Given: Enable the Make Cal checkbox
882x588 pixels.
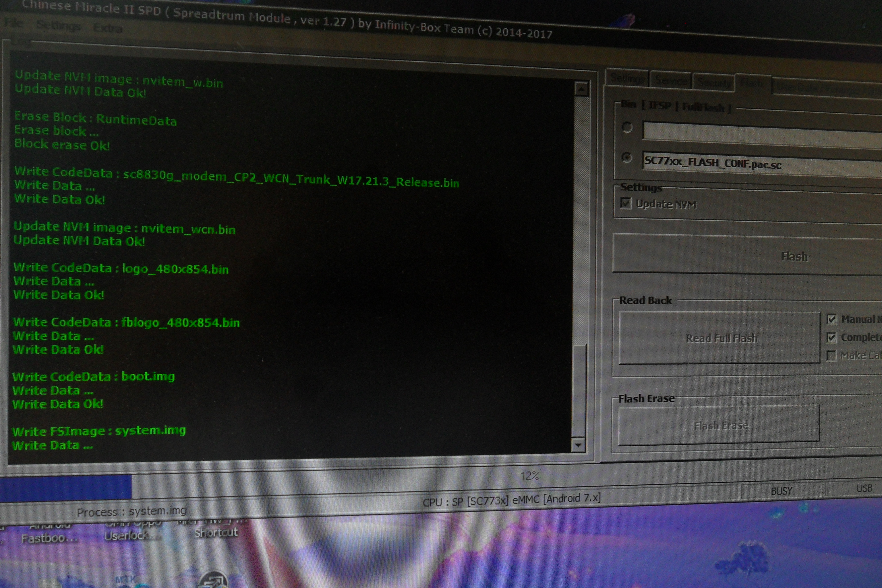Looking at the screenshot, I should pyautogui.click(x=831, y=355).
